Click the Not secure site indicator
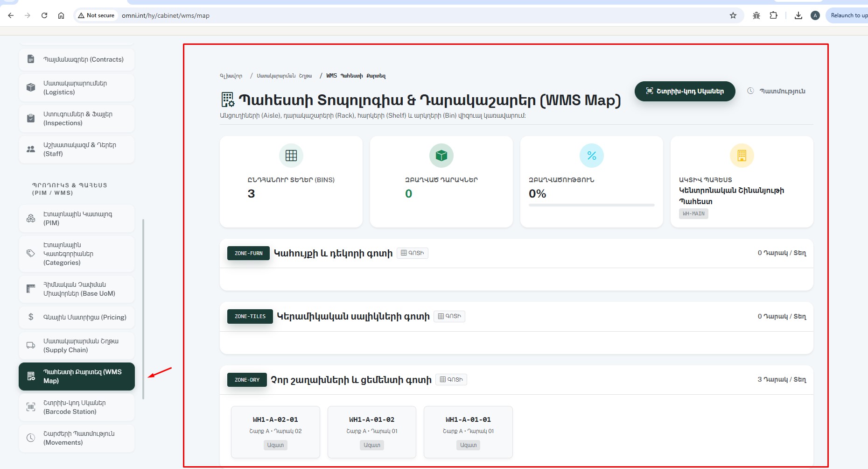 click(x=96, y=15)
